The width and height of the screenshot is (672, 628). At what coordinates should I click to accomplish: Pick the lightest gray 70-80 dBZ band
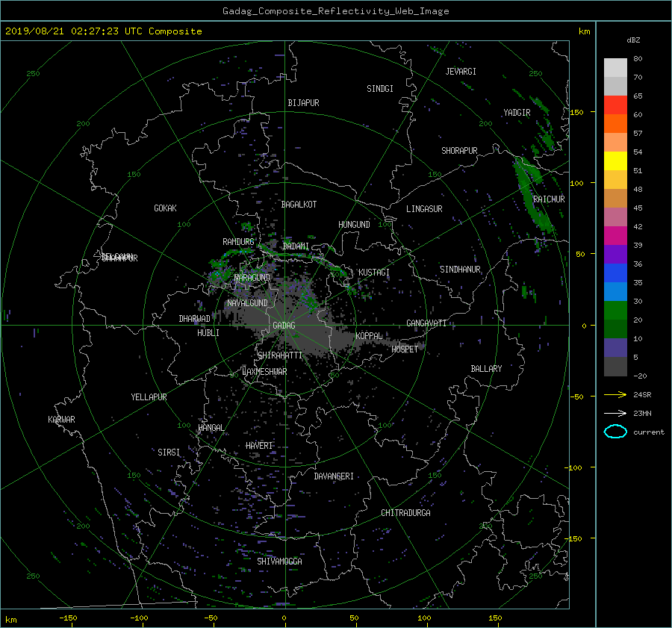click(615, 68)
